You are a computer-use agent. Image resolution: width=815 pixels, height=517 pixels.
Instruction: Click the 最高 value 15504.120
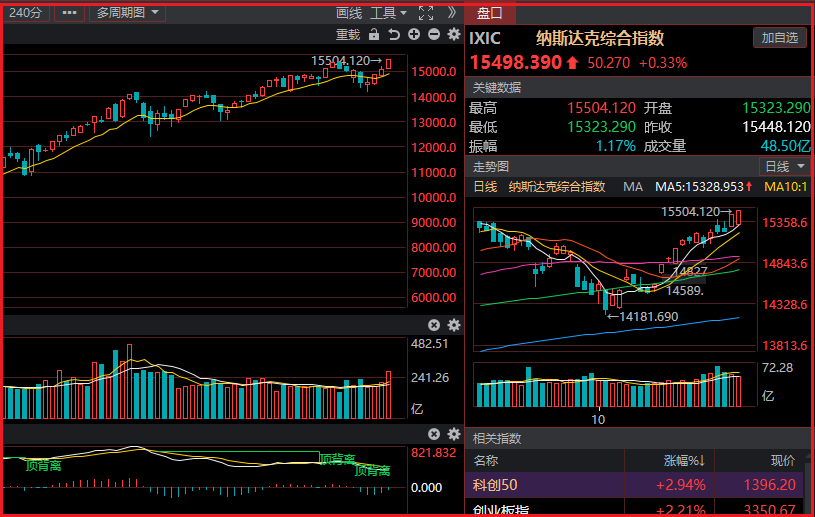pos(601,108)
